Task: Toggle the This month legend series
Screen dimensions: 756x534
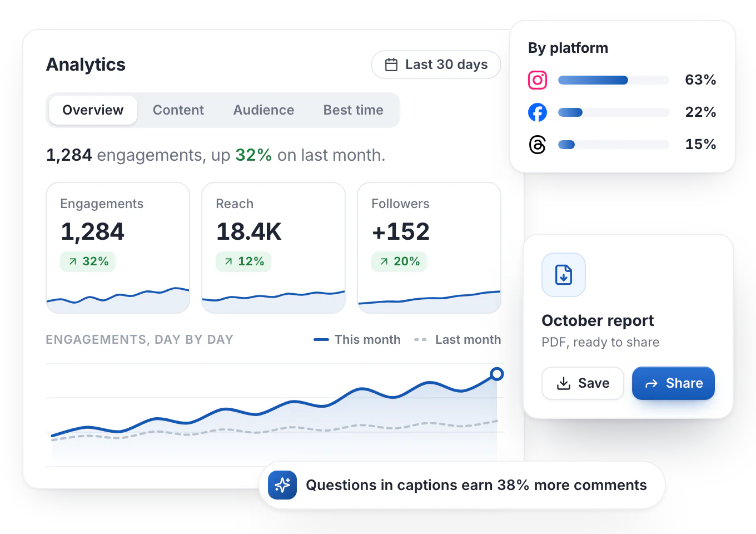Action: [357, 339]
